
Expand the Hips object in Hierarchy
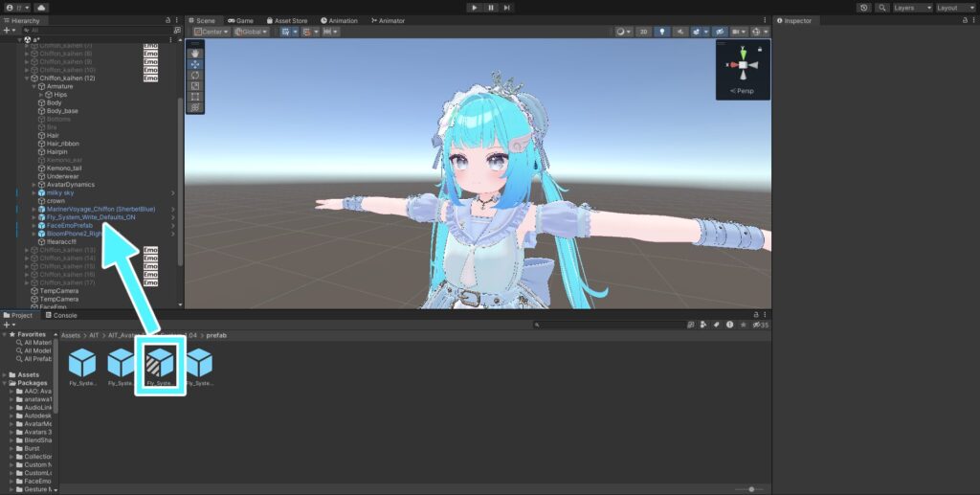pyautogui.click(x=41, y=95)
